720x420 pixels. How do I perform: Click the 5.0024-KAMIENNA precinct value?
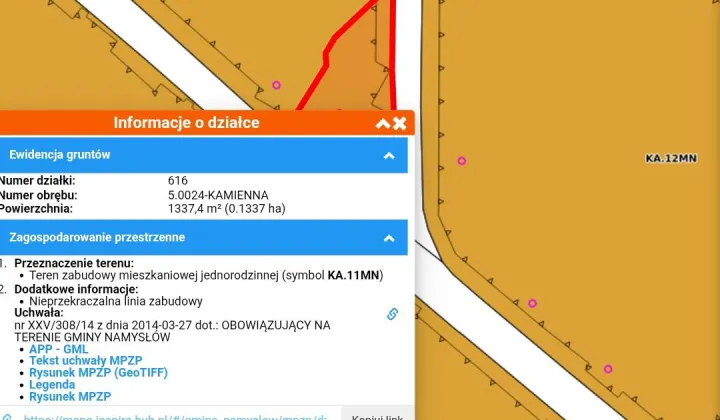[218, 195]
